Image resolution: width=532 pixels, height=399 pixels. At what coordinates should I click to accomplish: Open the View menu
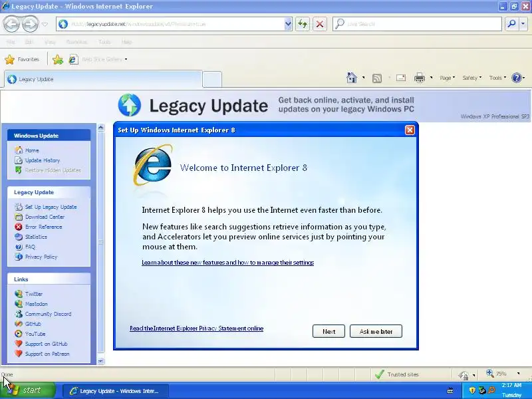pos(50,42)
